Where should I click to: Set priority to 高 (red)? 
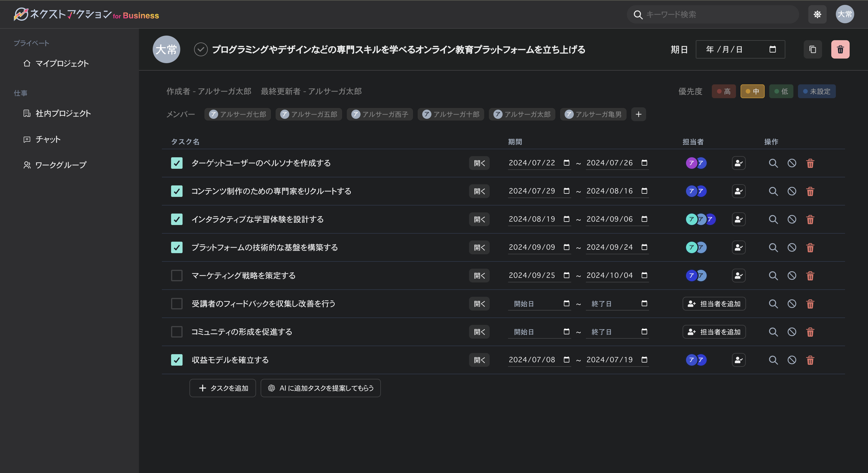click(723, 91)
